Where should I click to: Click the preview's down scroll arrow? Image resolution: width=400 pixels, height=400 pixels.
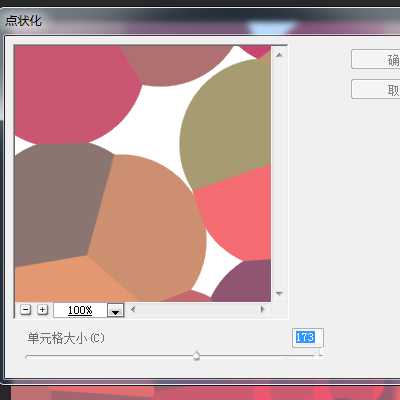click(x=279, y=293)
